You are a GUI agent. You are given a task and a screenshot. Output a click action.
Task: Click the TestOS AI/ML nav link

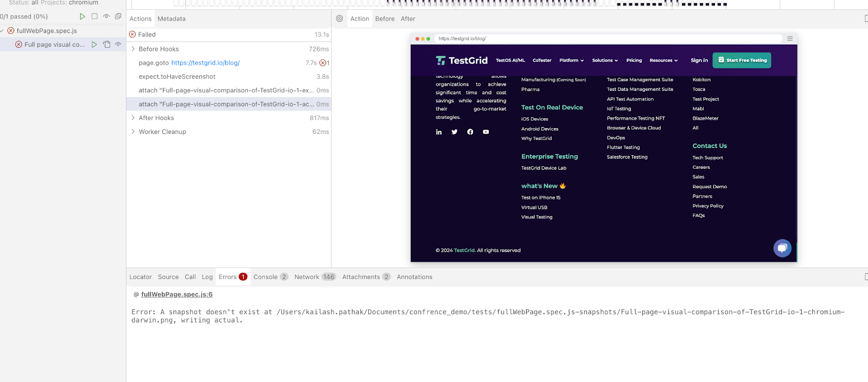[x=510, y=60]
